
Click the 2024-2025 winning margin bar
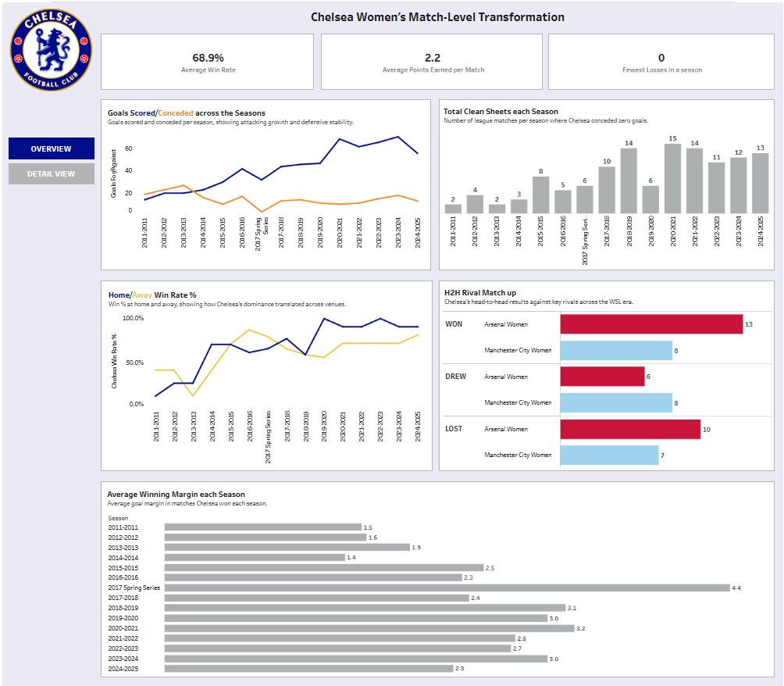309,669
